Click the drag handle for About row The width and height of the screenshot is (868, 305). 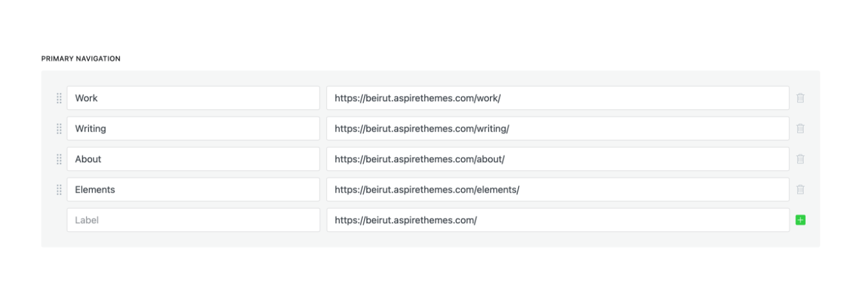coord(59,159)
